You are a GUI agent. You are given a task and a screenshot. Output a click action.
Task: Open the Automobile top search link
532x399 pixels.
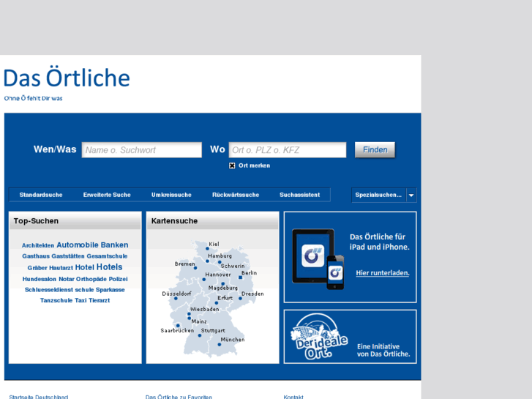click(78, 245)
